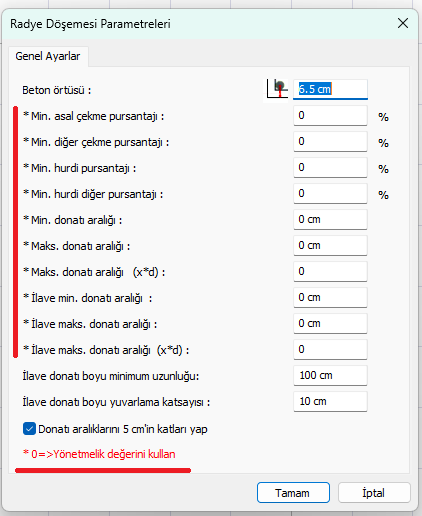Select the İlave maks. donatı aralığı cm field
The height and width of the screenshot is (516, 422).
click(x=330, y=324)
